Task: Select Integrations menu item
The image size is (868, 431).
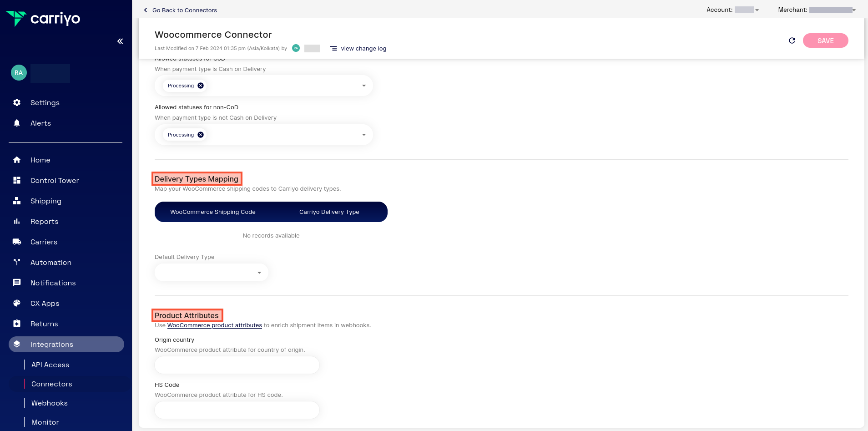Action: [66, 344]
